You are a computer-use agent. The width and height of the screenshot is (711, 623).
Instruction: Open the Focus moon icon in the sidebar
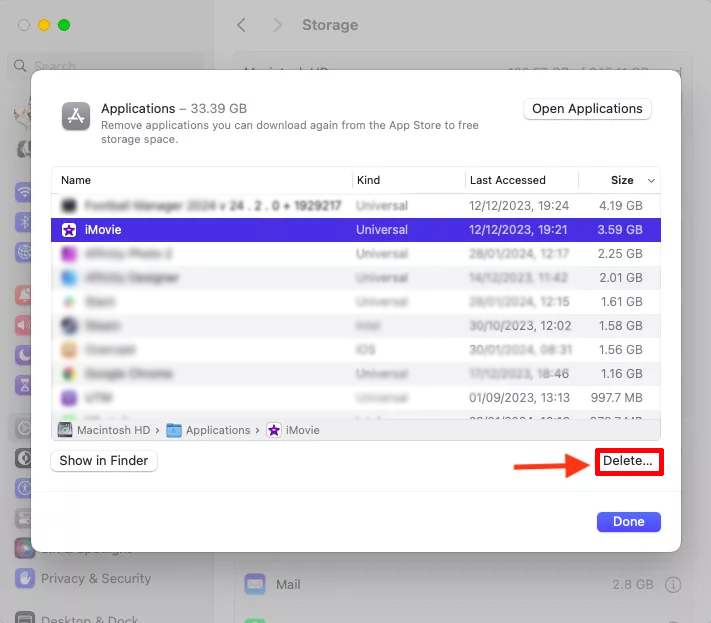tap(23, 355)
